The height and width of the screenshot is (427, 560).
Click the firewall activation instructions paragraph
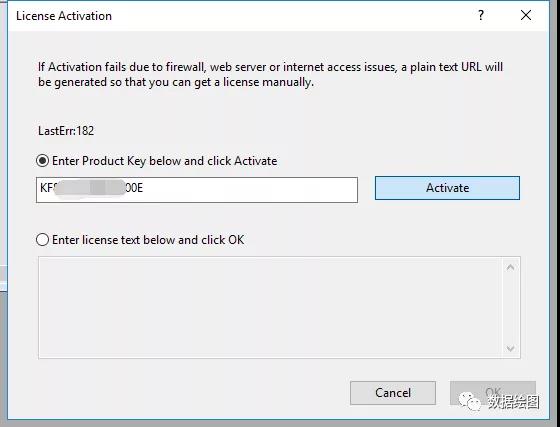coord(270,74)
